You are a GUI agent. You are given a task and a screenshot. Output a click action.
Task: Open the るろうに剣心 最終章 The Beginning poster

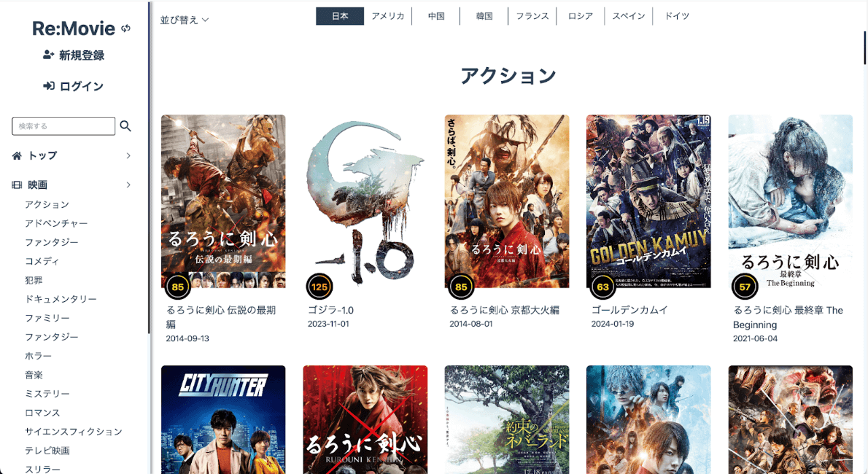tap(790, 201)
